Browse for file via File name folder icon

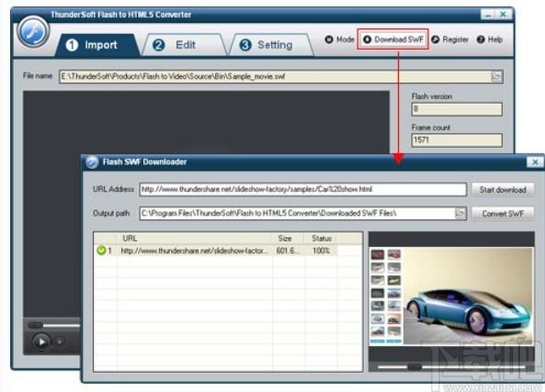pos(496,76)
